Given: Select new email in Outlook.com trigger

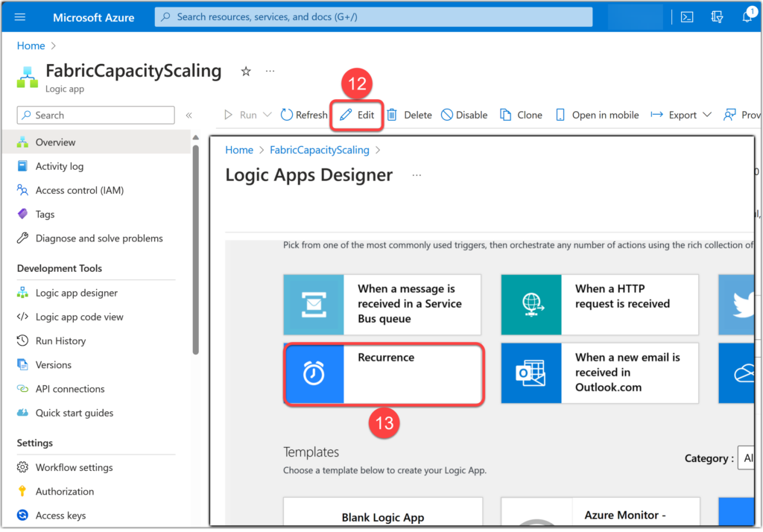Looking at the screenshot, I should 600,373.
